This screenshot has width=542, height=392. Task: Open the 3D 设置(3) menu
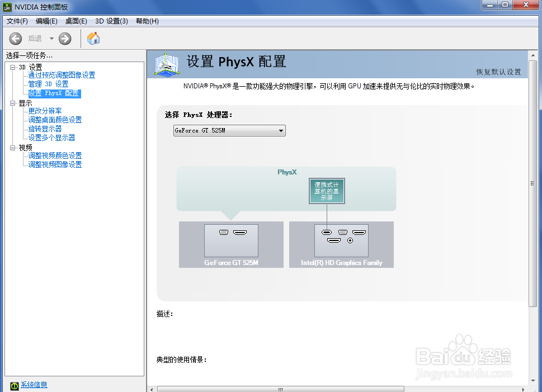click(112, 21)
